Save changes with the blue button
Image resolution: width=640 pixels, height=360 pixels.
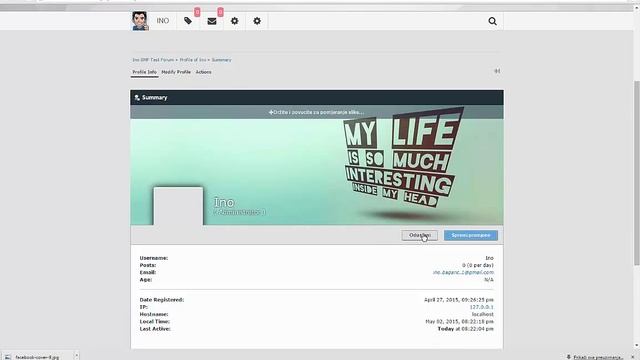[x=471, y=235]
